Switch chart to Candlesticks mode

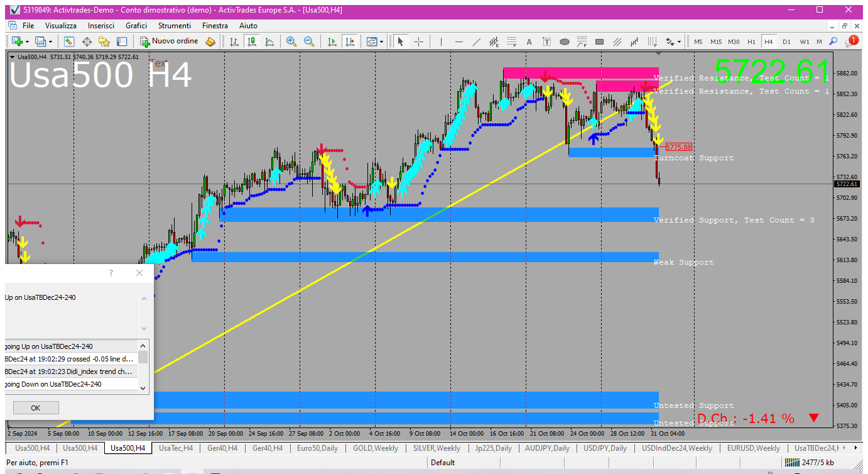(x=252, y=41)
